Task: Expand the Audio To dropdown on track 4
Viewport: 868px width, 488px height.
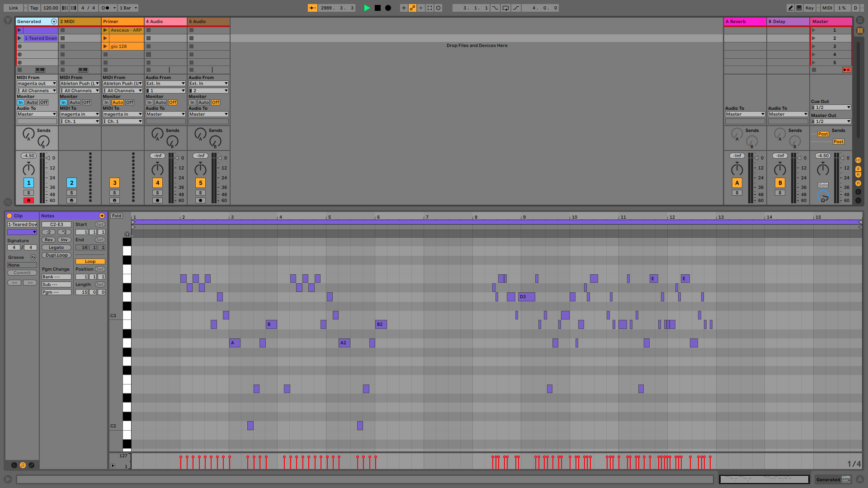Action: pyautogui.click(x=165, y=114)
